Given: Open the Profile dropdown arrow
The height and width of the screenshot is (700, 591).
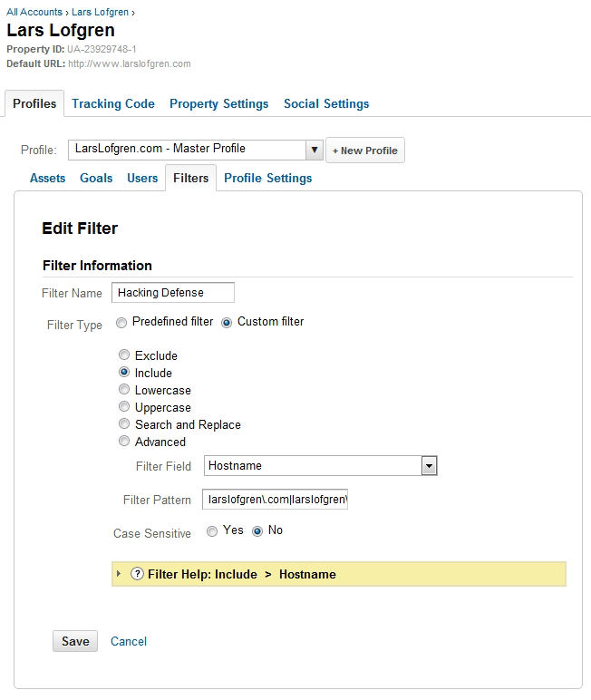Looking at the screenshot, I should pos(315,150).
